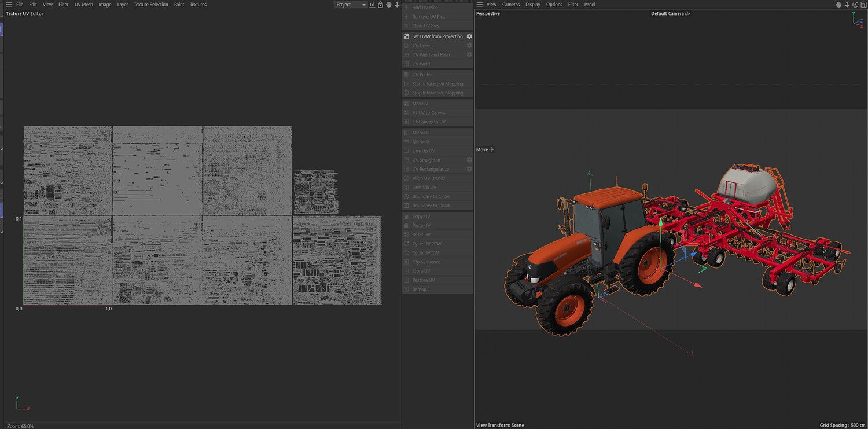The width and height of the screenshot is (868, 429).
Task: Click Fit Canvas to UV
Action: click(437, 122)
